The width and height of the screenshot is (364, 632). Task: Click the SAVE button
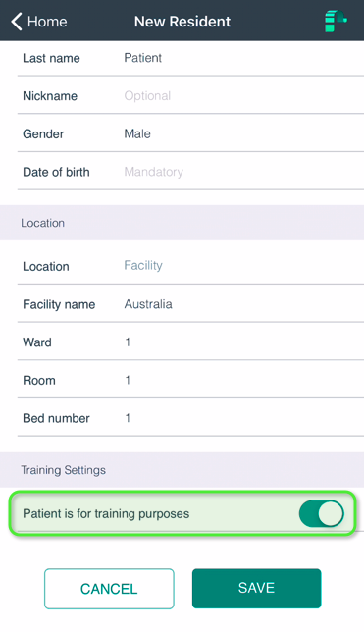click(256, 588)
